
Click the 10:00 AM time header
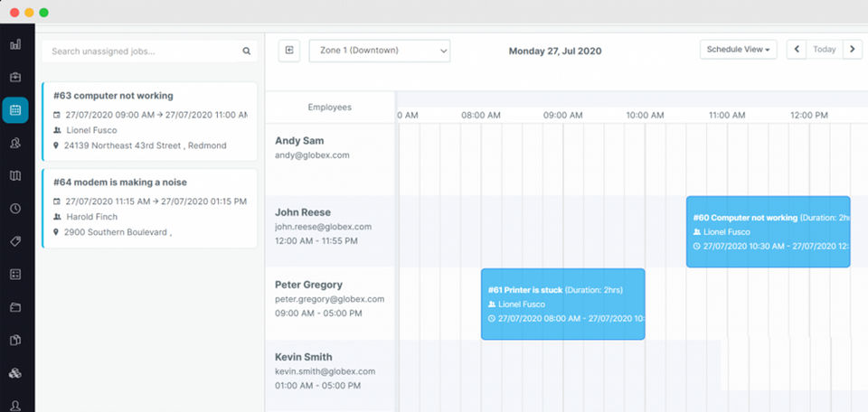[645, 115]
